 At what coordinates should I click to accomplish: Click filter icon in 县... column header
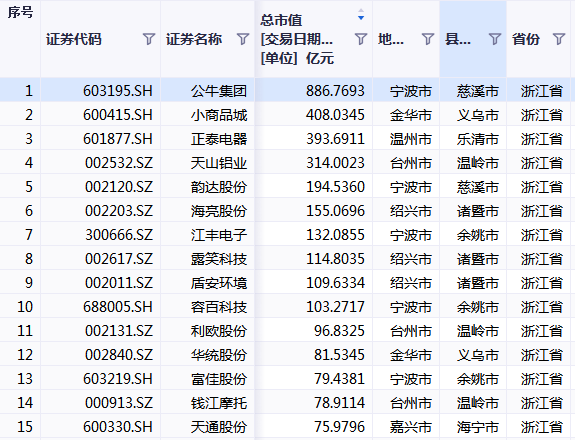(495, 39)
